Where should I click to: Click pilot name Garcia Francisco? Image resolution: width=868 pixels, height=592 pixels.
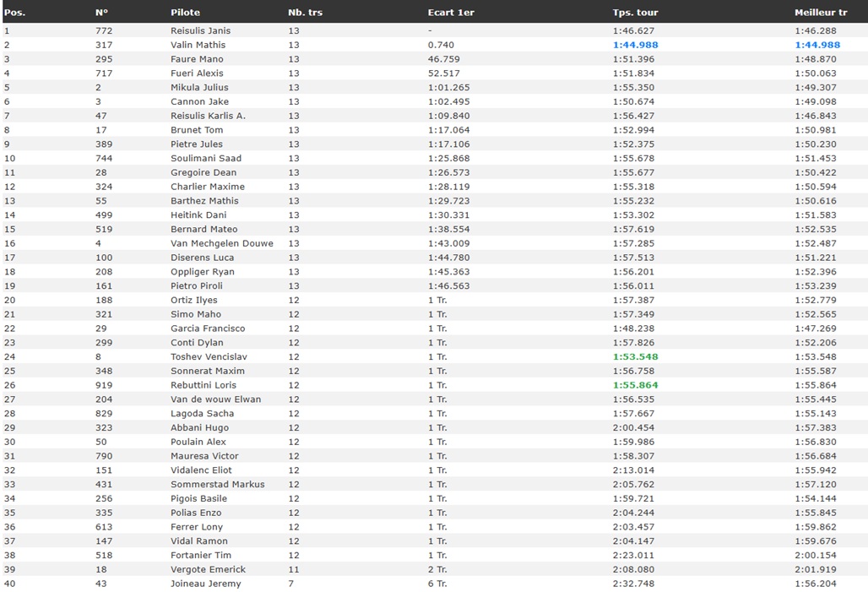pyautogui.click(x=208, y=329)
